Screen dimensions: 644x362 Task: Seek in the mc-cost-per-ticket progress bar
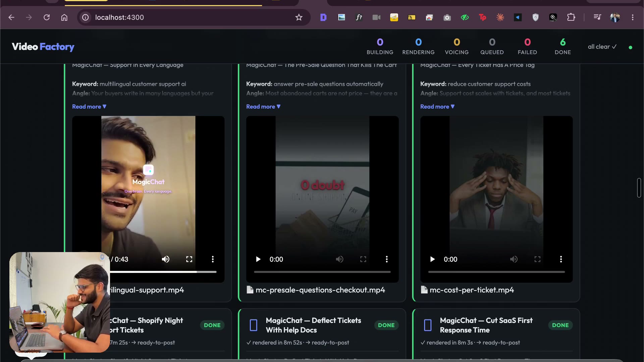pos(496,272)
